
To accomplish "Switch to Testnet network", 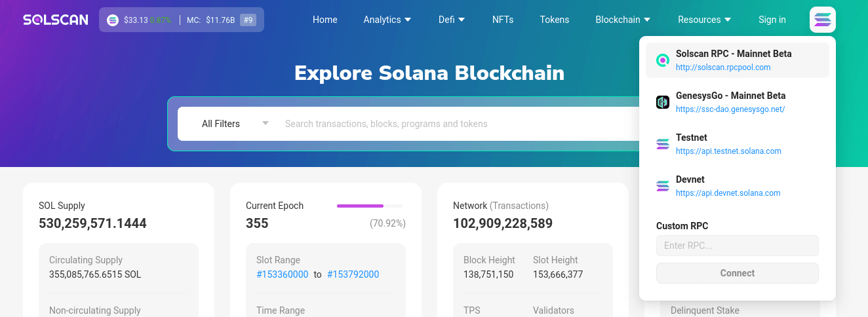I will pos(738,144).
